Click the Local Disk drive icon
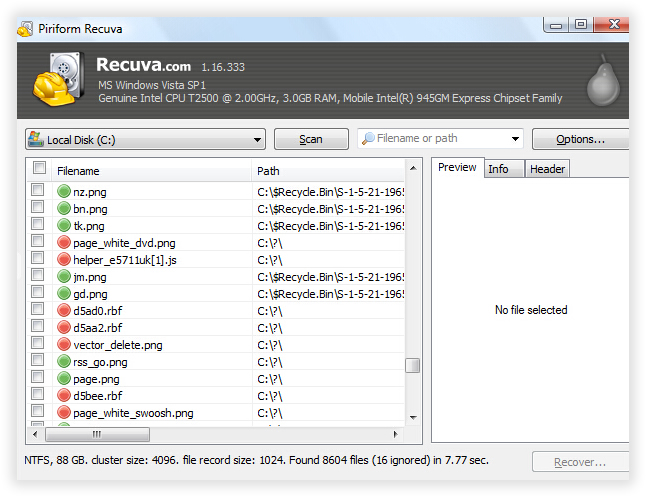The height and width of the screenshot is (497, 646). click(36, 139)
